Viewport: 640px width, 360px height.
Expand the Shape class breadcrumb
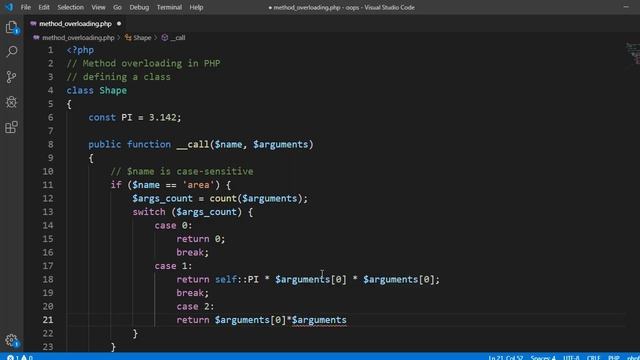142,38
